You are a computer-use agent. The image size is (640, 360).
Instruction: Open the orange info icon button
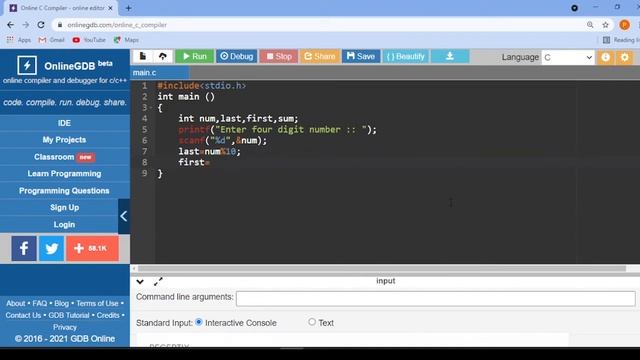point(605,57)
